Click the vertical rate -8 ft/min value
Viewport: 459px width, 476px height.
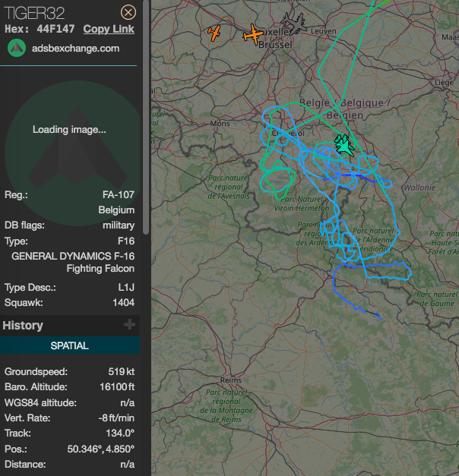tap(116, 418)
